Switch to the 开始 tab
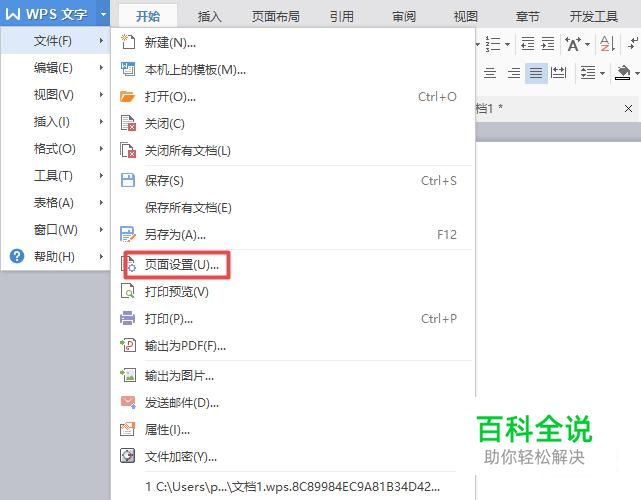Image resolution: width=641 pixels, height=500 pixels. point(148,16)
